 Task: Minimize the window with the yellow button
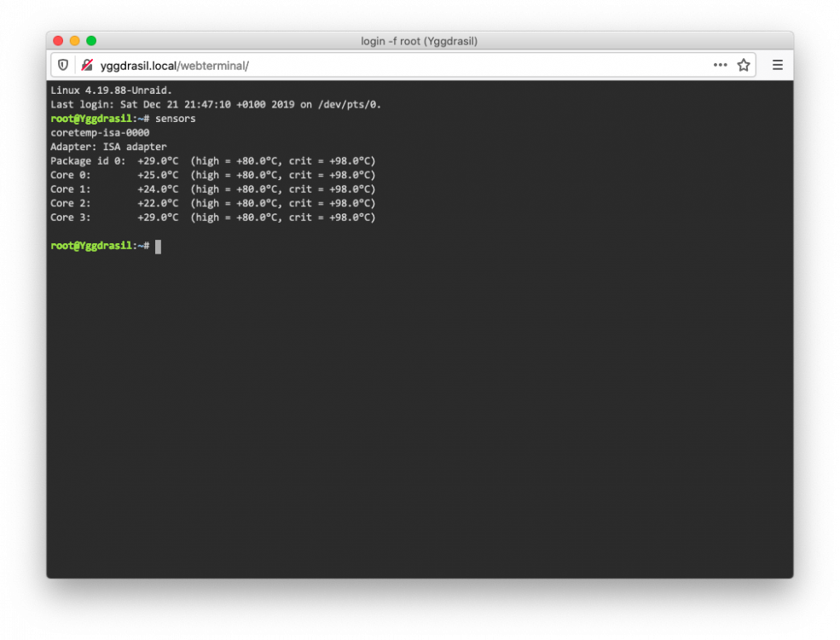click(x=75, y=41)
